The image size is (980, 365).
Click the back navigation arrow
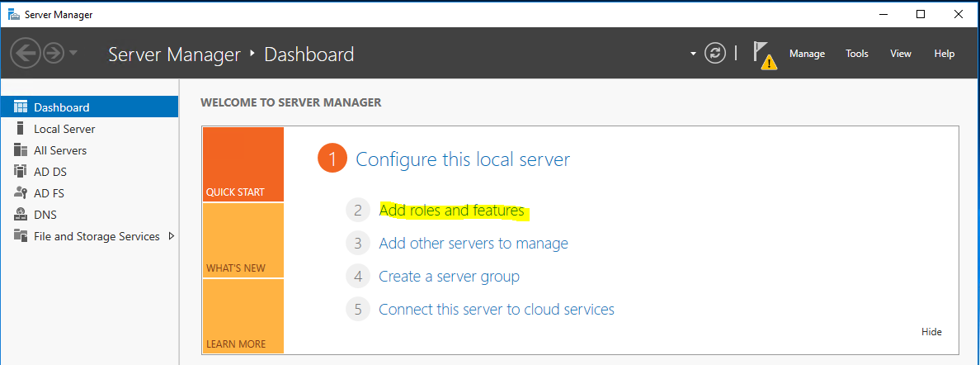[26, 53]
